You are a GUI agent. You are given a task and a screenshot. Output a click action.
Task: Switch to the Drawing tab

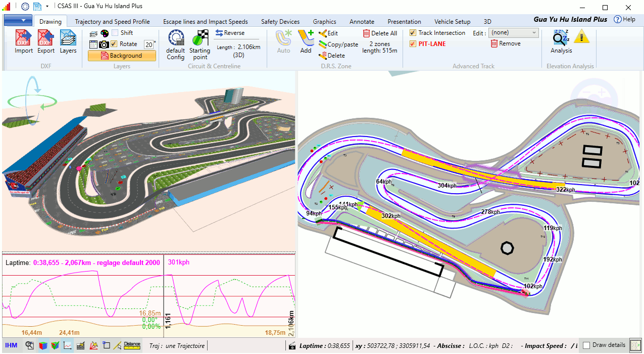click(x=51, y=22)
